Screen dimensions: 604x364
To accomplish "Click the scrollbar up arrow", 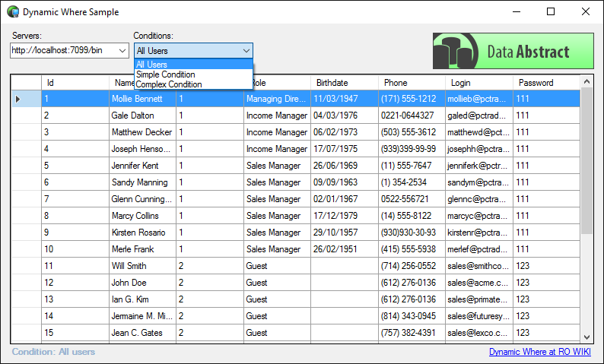I will (x=587, y=82).
